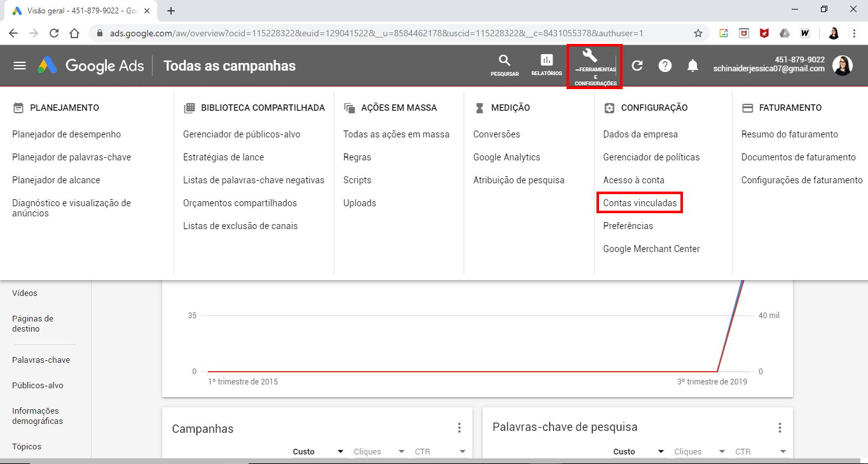The image size is (868, 464).
Task: Open Atribuição de pesquisa
Action: (x=519, y=180)
